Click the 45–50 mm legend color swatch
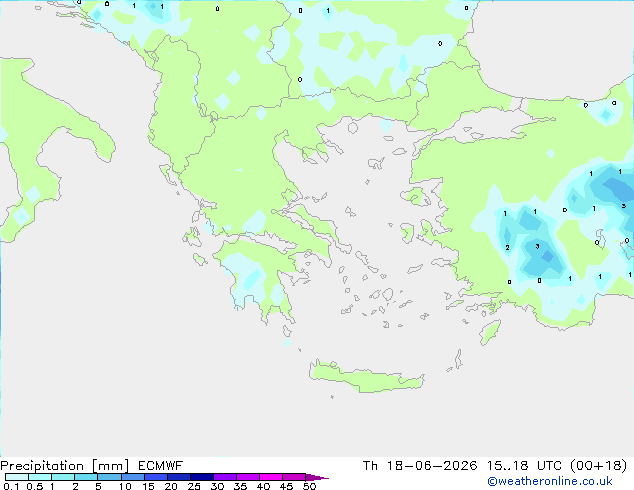The height and width of the screenshot is (490, 634). point(294,477)
